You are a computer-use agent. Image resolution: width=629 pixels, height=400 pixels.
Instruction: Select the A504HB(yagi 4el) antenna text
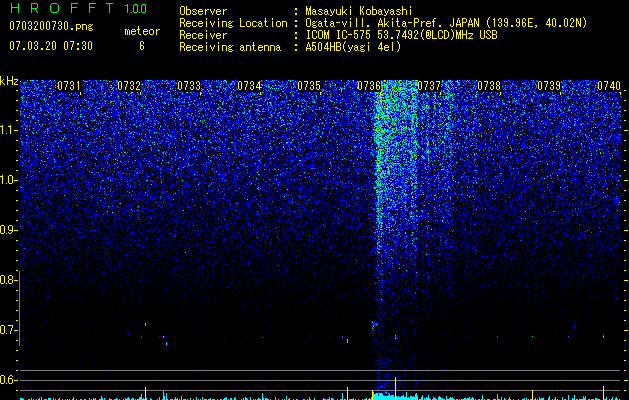(x=353, y=47)
